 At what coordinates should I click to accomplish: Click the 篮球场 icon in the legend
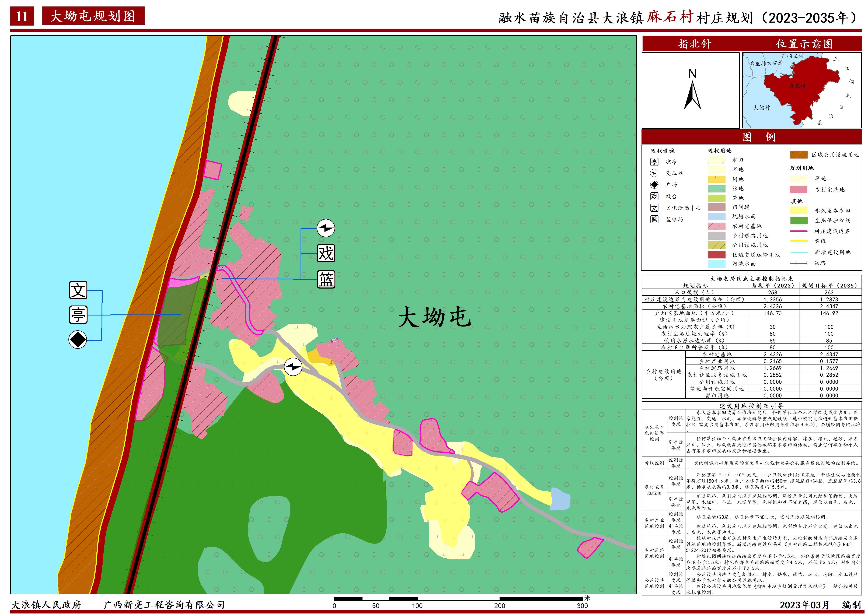pos(654,219)
